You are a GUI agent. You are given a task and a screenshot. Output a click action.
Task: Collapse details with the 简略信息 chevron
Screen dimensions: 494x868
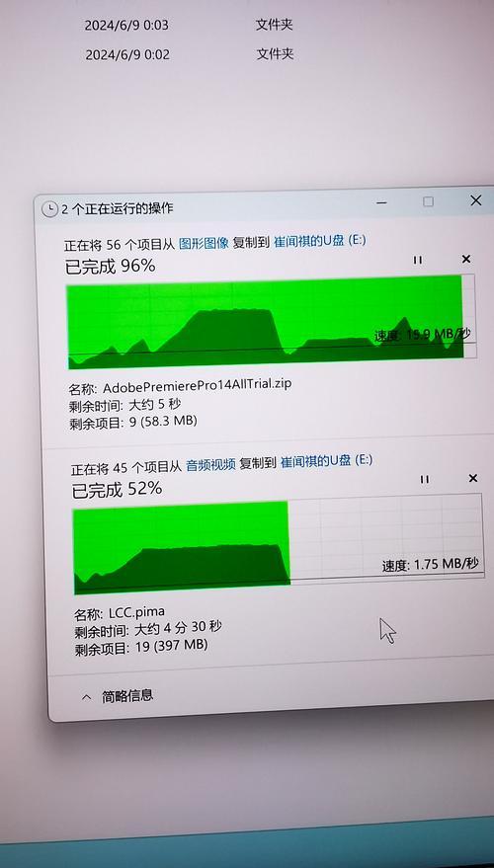[x=86, y=697]
